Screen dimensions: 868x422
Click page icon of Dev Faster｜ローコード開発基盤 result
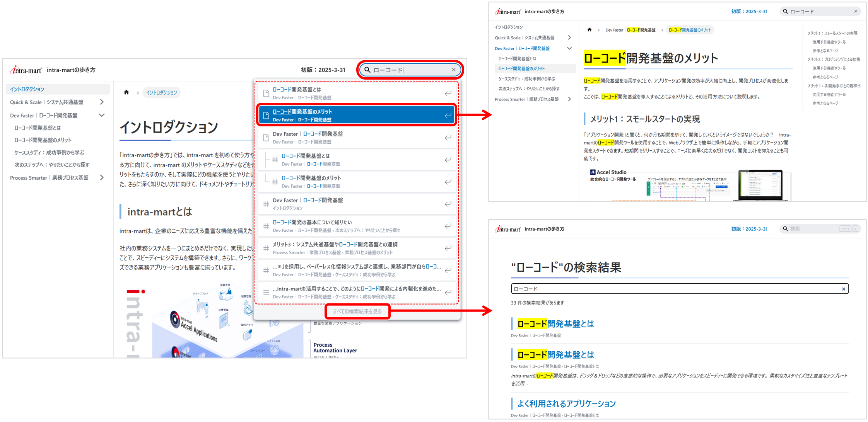point(266,138)
